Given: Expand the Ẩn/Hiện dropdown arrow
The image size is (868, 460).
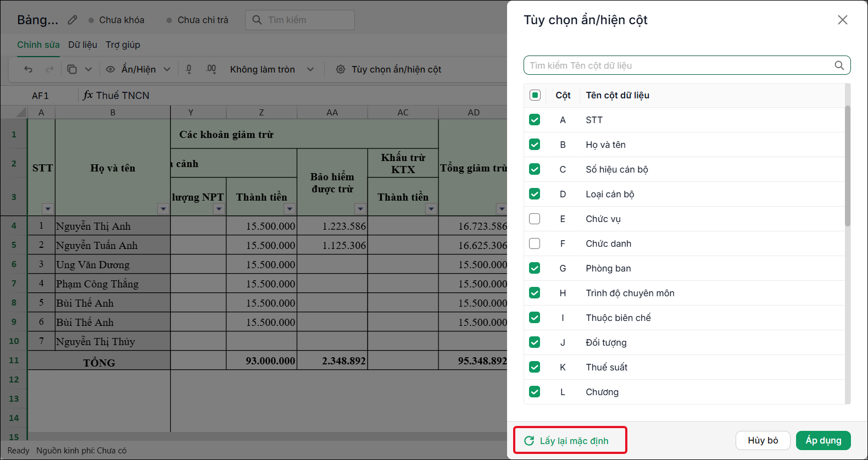Looking at the screenshot, I should point(167,69).
